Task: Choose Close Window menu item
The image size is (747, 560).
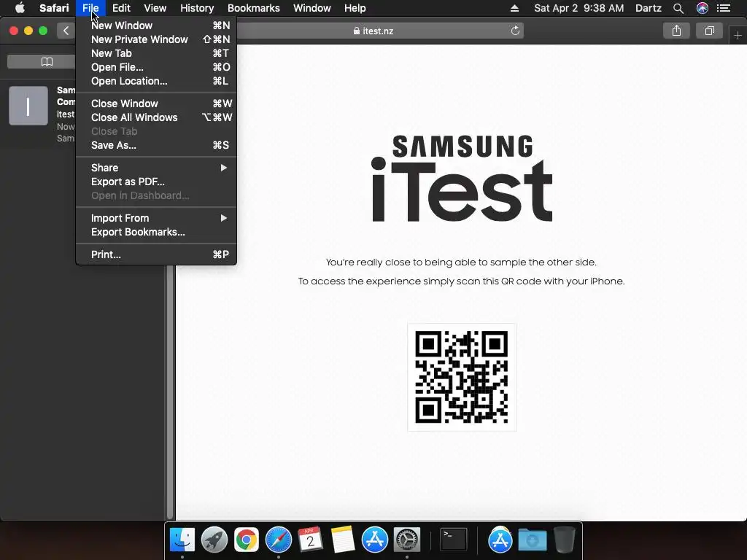Action: click(x=156, y=104)
